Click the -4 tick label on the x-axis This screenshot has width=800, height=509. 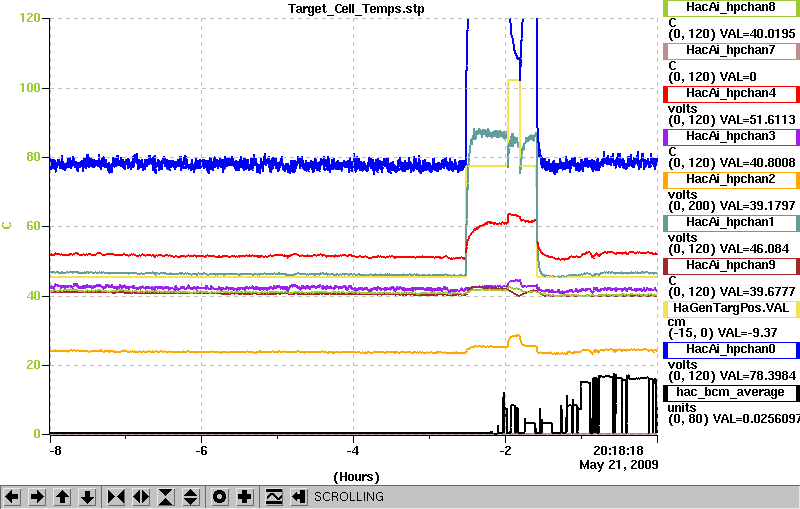tap(353, 451)
